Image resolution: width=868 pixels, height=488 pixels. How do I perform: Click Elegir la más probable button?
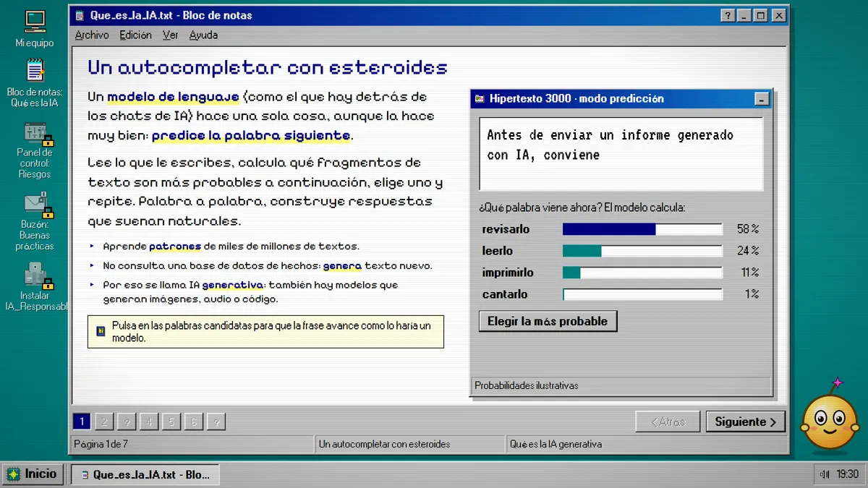pyautogui.click(x=548, y=321)
